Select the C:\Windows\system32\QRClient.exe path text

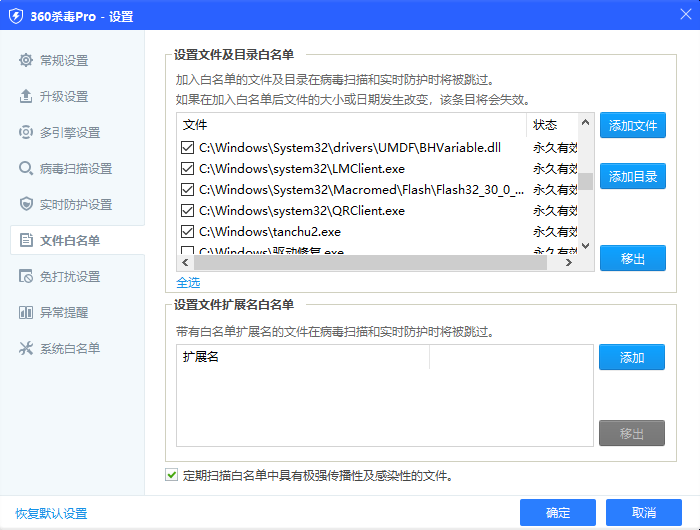[302, 211]
